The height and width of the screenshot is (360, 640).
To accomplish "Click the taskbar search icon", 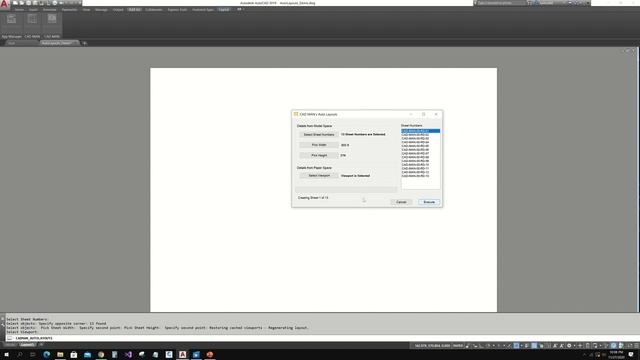I will tap(19, 355).
